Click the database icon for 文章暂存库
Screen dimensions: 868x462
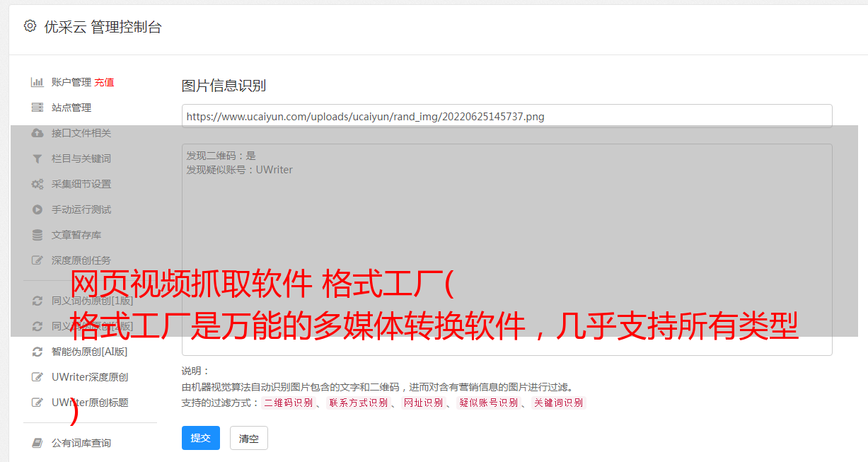[x=37, y=235]
